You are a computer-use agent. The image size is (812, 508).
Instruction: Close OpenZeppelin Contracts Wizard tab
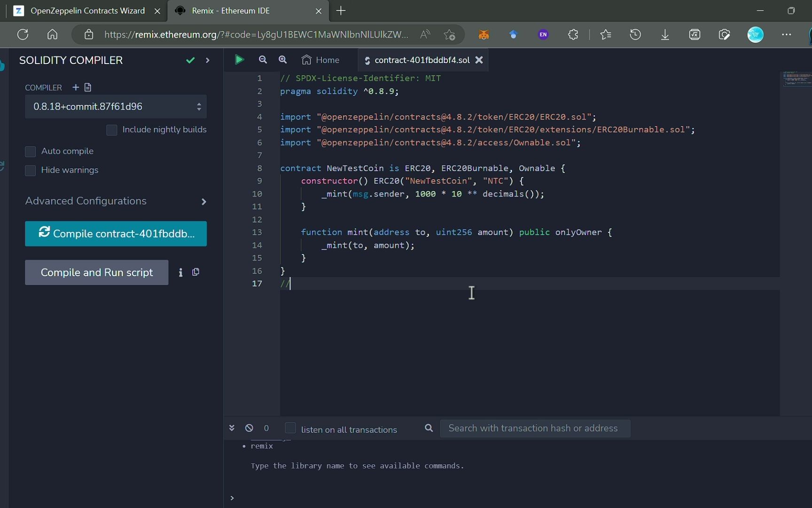(x=157, y=11)
